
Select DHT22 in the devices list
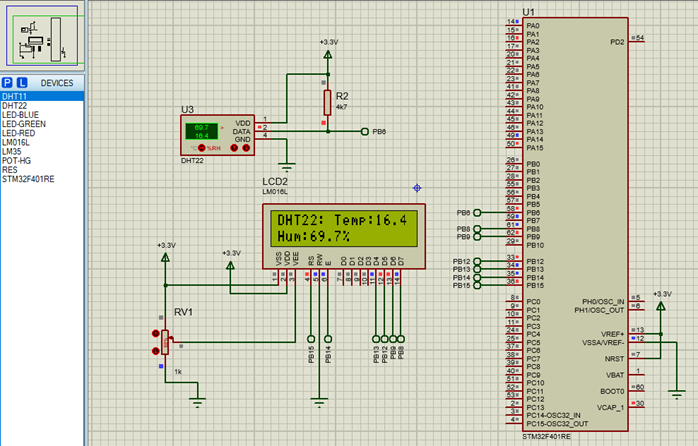pos(15,105)
